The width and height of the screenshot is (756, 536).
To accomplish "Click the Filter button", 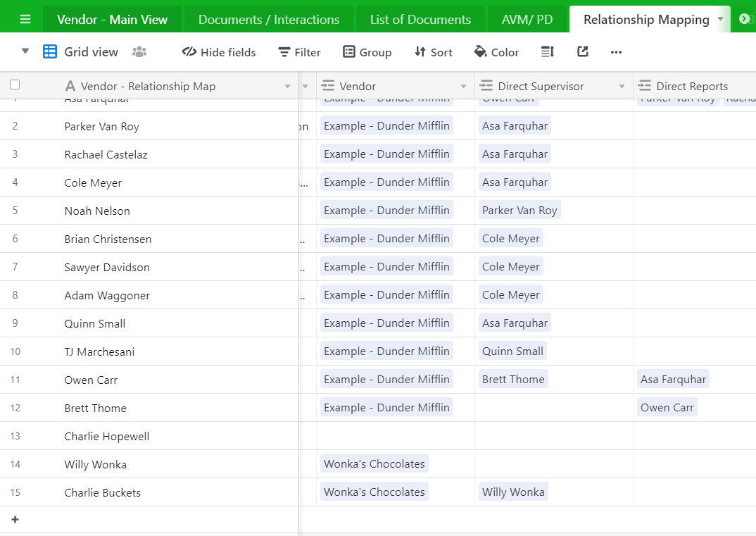I will 299,52.
